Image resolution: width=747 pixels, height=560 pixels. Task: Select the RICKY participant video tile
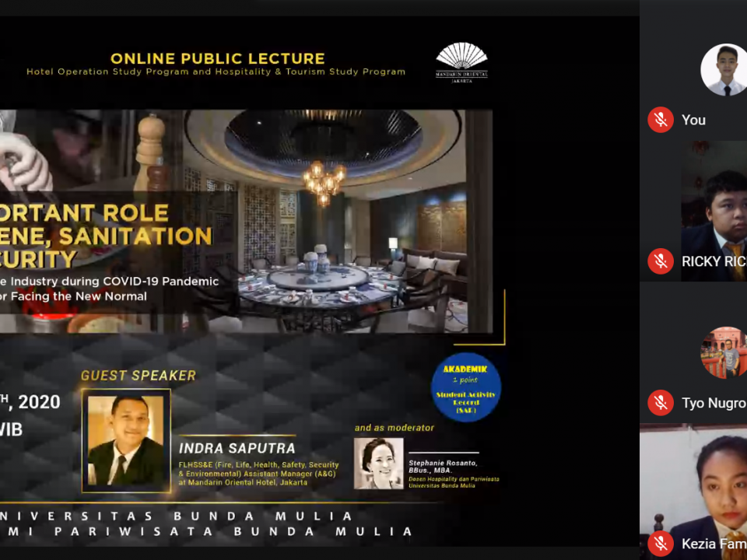pos(714,211)
